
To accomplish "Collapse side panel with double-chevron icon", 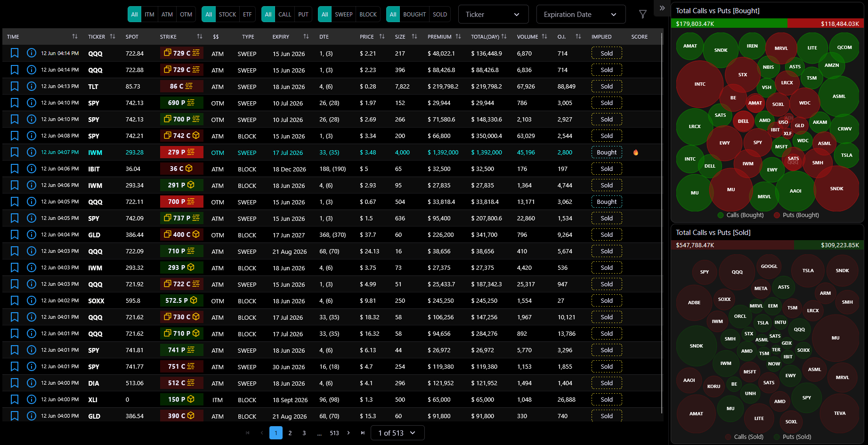I will [x=662, y=8].
